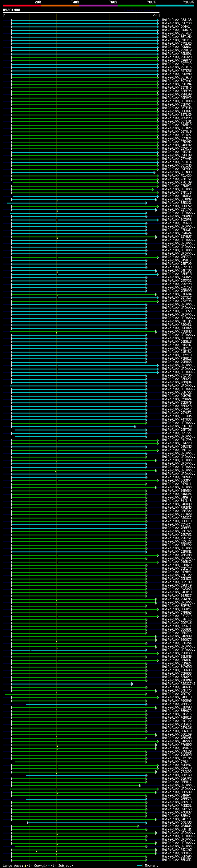Image resolution: width=197 pixels, height=868 pixels.
Task: Select label UniRef100_P62753
Action: 177,287
